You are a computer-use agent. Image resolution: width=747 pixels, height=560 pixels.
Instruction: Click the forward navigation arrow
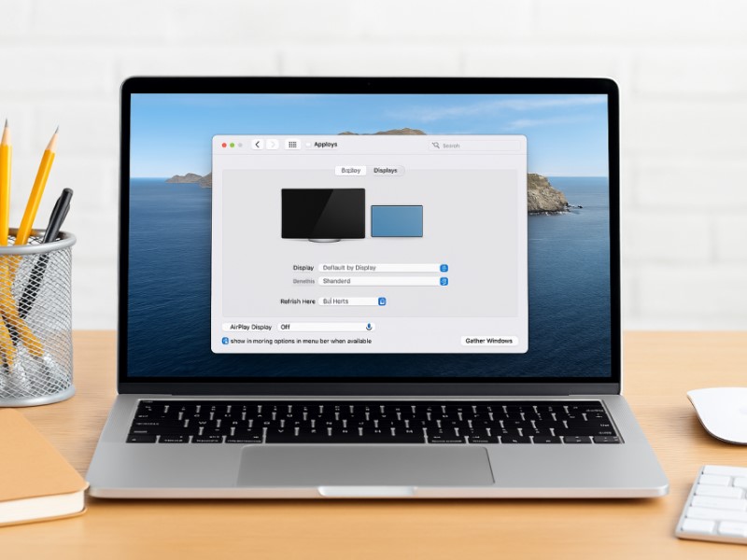coord(272,145)
